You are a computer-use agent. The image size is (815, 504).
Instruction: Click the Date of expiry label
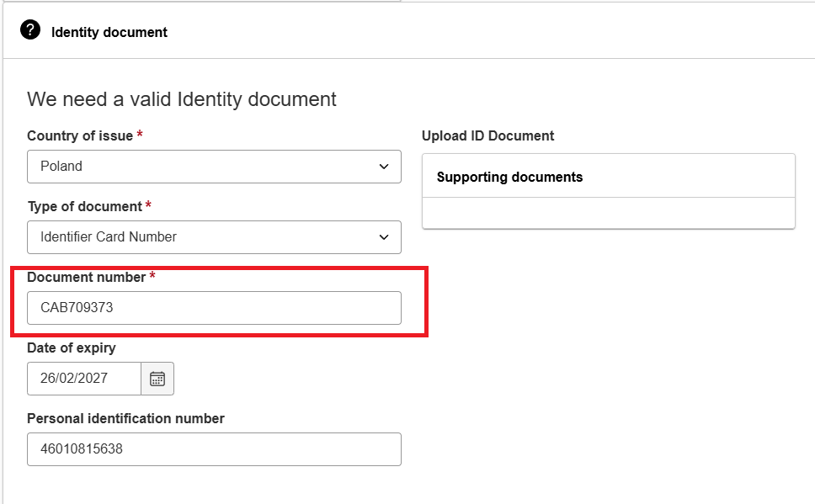point(72,348)
